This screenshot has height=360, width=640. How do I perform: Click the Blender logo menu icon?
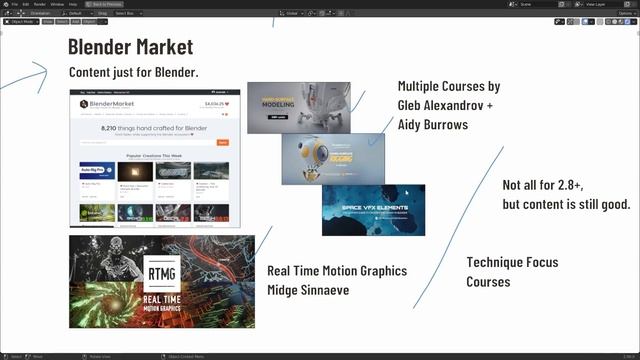point(6,4)
